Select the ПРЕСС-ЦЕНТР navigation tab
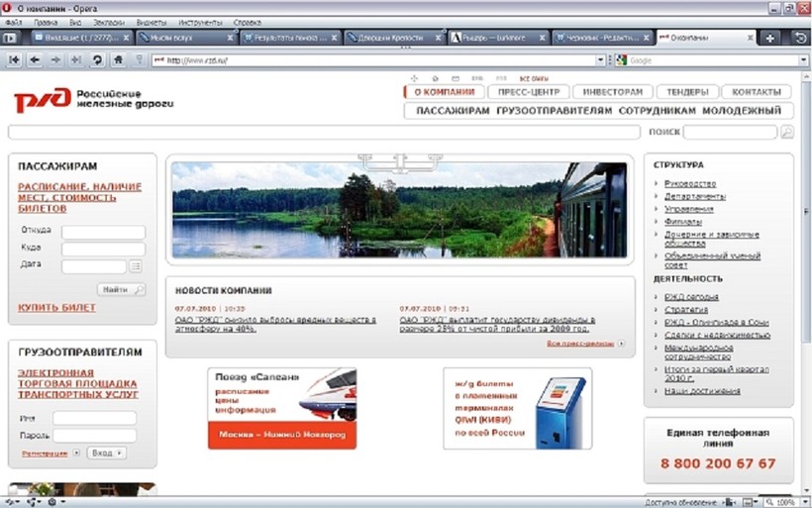 point(532,92)
